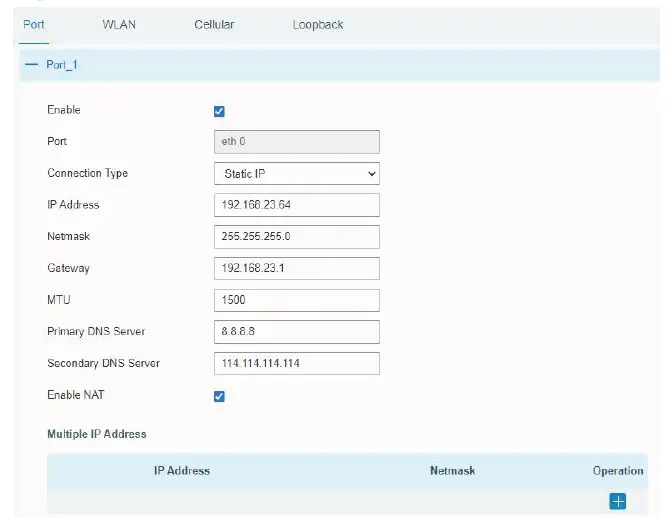This screenshot has height=518, width=666.
Task: Click the Multiple IP Address heading
Action: point(97,434)
